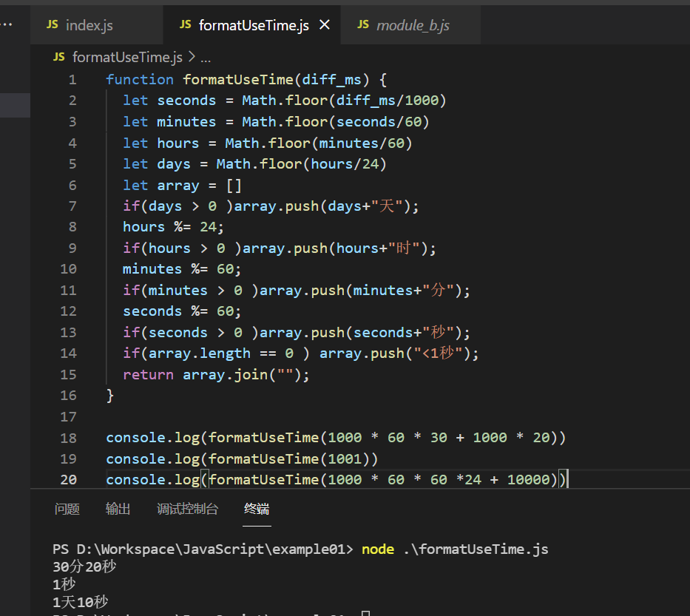Click the function keyword on line 1
The image size is (690, 616).
click(140, 80)
